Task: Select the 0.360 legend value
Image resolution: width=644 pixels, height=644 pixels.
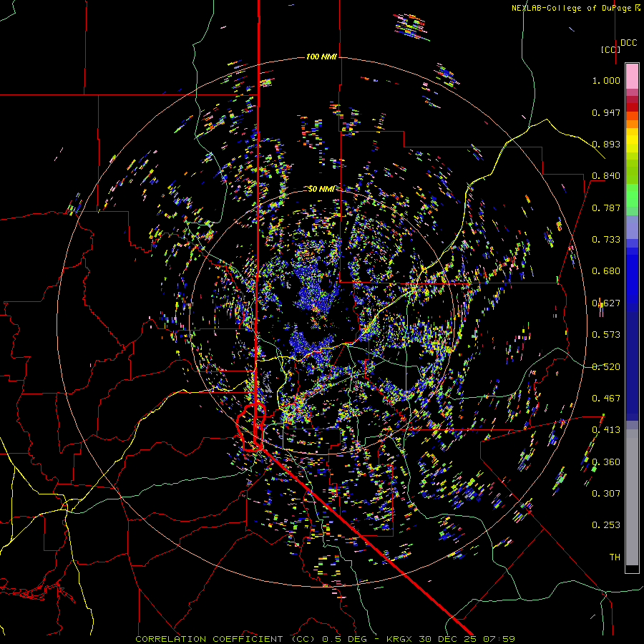Action: click(606, 462)
